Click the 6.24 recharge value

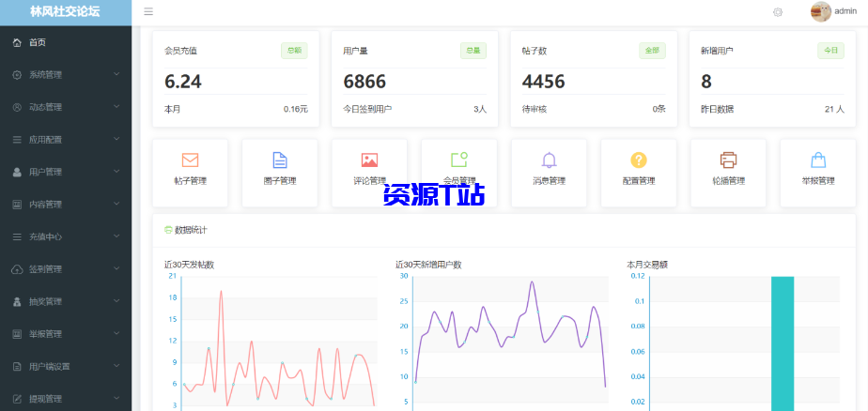tap(183, 82)
